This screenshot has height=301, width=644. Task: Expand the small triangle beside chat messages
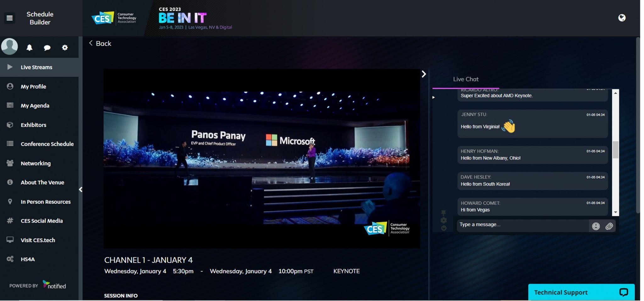tap(433, 98)
